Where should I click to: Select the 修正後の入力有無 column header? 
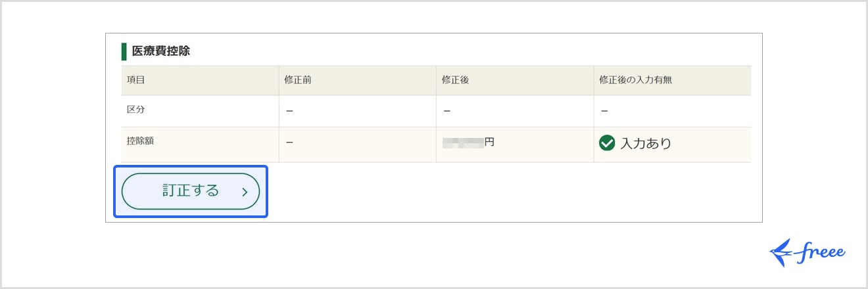[635, 80]
